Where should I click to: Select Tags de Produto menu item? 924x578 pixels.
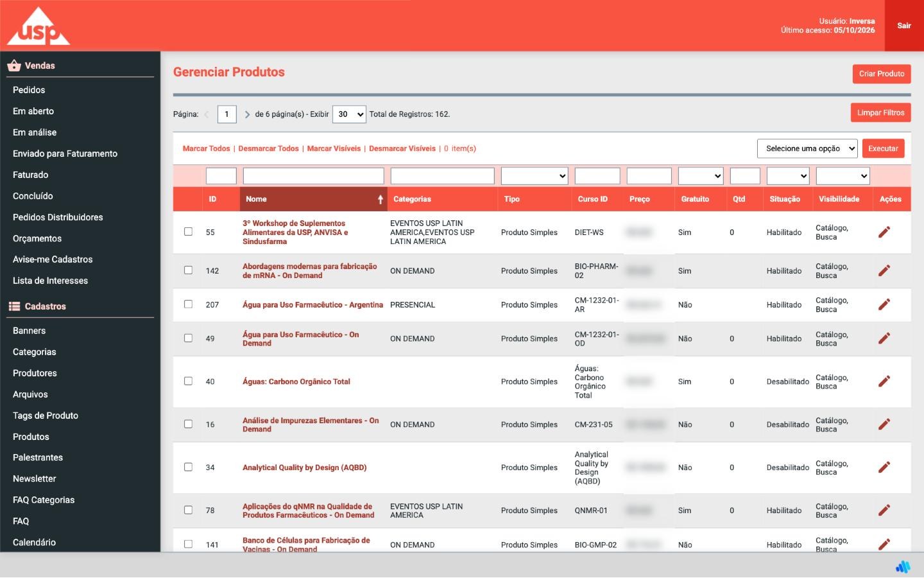(46, 416)
